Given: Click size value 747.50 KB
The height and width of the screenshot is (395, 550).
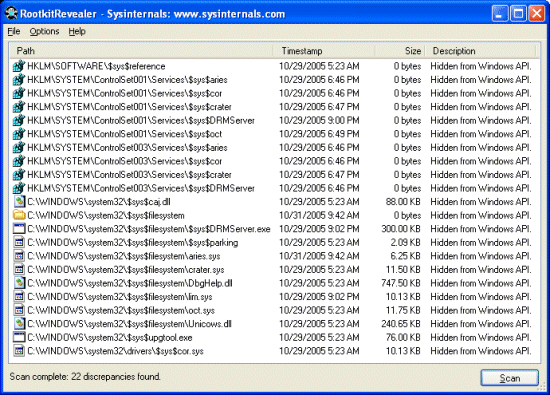Looking at the screenshot, I should click(x=401, y=283).
